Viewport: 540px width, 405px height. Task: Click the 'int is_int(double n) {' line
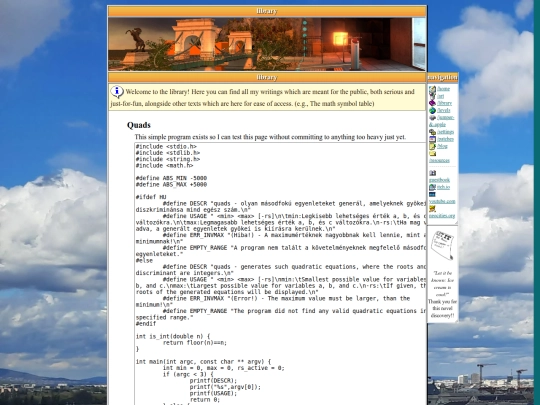pyautogui.click(x=173, y=336)
